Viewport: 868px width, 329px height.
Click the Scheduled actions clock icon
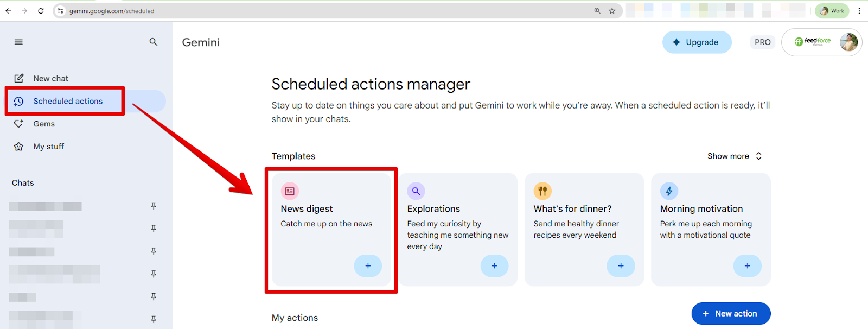(19, 102)
